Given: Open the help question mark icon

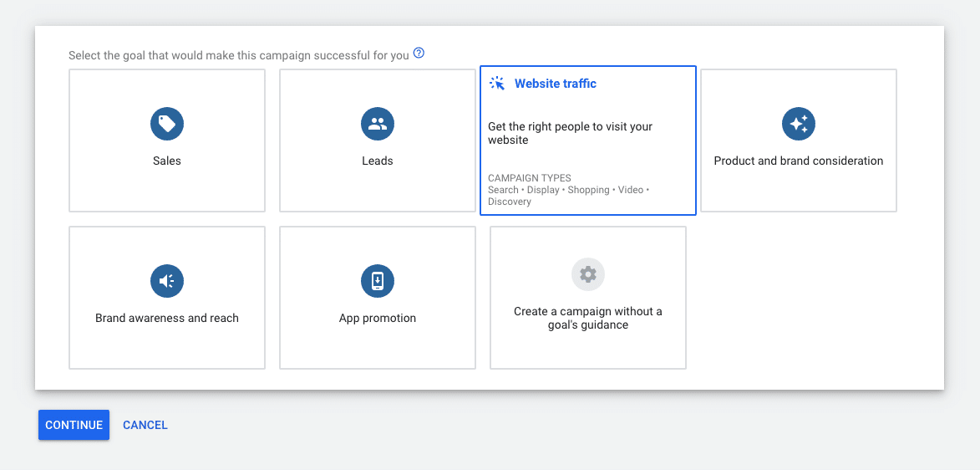Looking at the screenshot, I should (419, 54).
